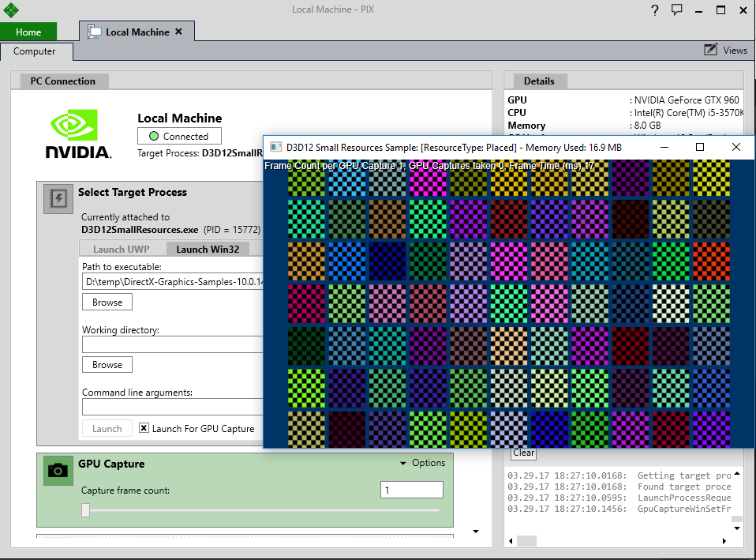Open the help question mark icon
The image size is (756, 560).
coord(654,10)
